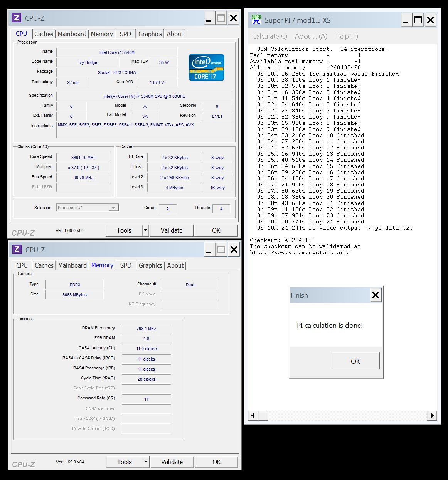Image resolution: width=448 pixels, height=480 pixels.
Task: Open the Mainboard tab in the top CPU-Z window
Action: pos(72,34)
